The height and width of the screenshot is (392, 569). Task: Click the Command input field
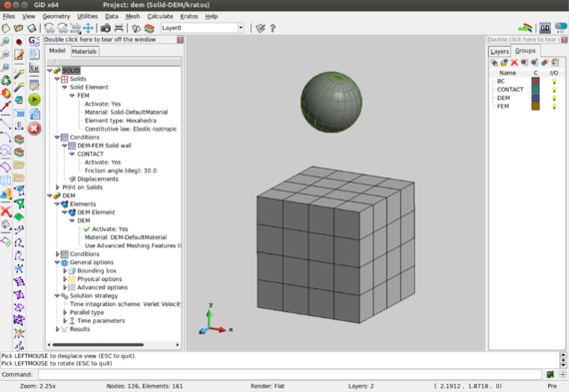coord(289,374)
